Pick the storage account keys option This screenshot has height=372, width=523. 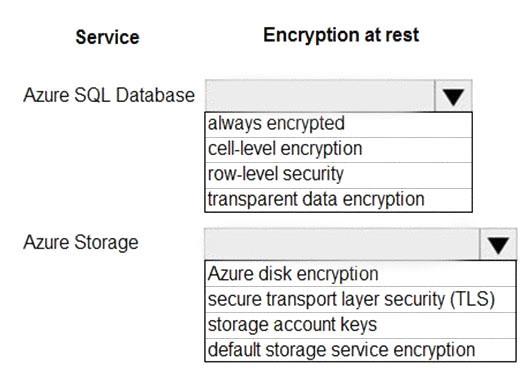[361, 325]
